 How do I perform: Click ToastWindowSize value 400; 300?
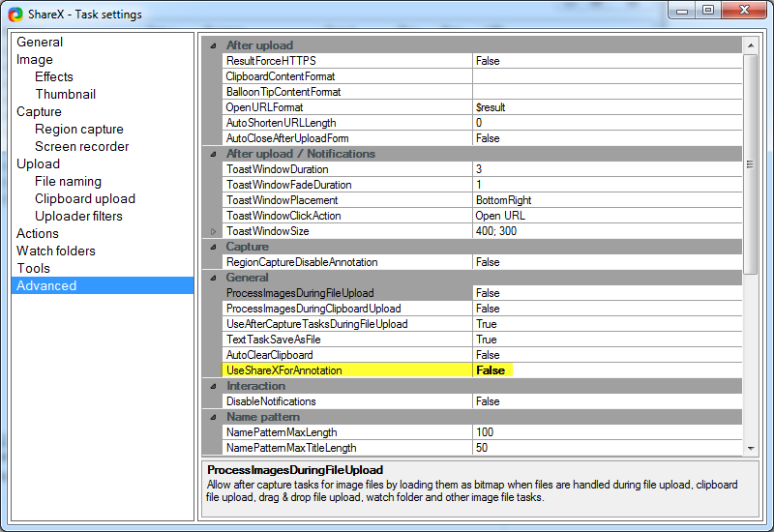click(608, 231)
